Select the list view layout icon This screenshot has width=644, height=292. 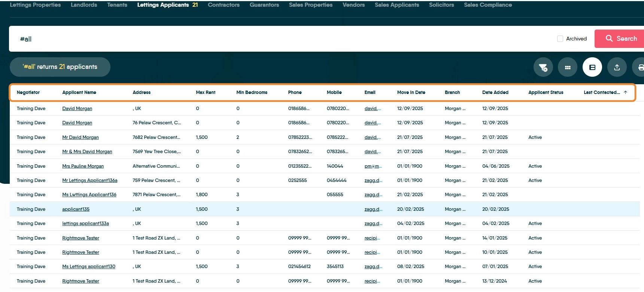click(x=592, y=67)
